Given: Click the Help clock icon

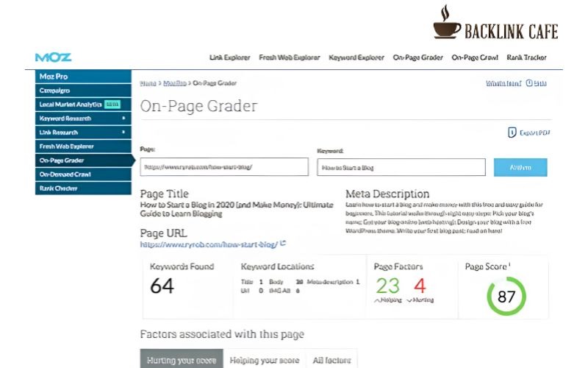Looking at the screenshot, I should (x=529, y=83).
